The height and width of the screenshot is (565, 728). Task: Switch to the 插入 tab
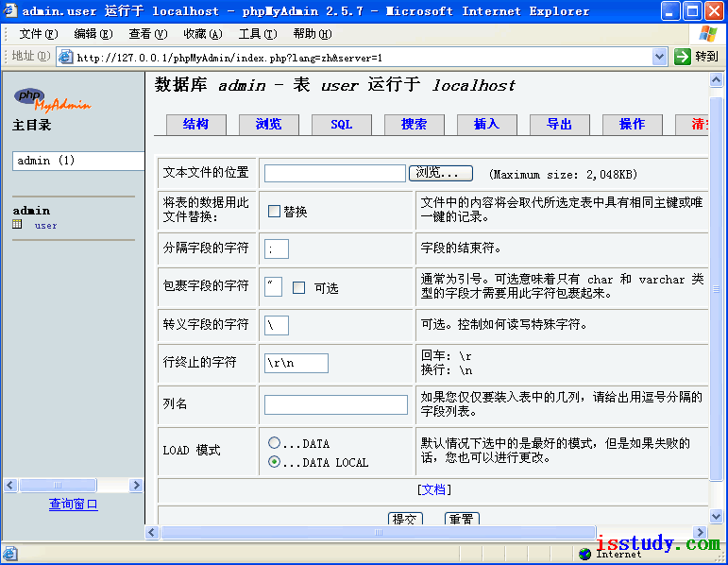pos(487,124)
